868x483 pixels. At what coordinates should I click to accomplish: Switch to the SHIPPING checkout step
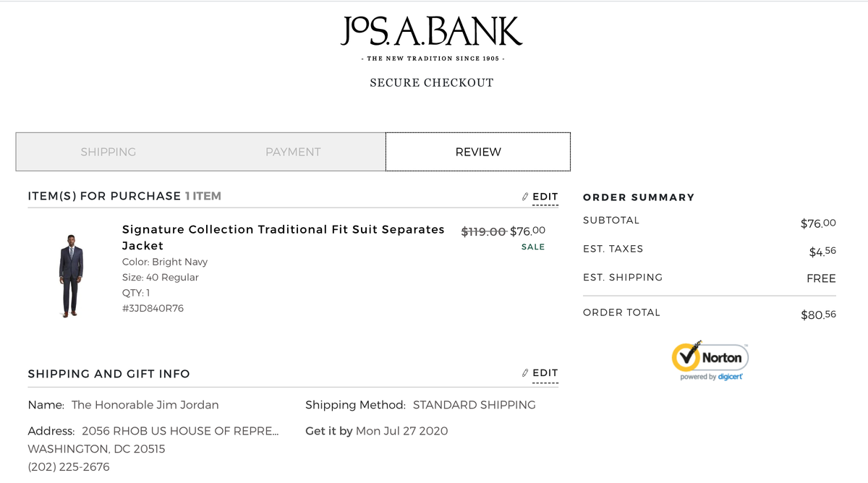click(109, 152)
